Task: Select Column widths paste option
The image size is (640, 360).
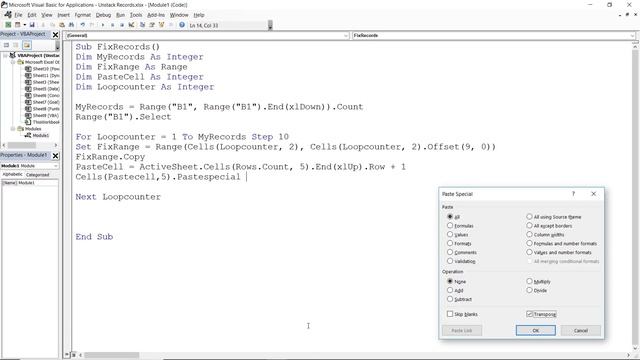Action: [529, 234]
